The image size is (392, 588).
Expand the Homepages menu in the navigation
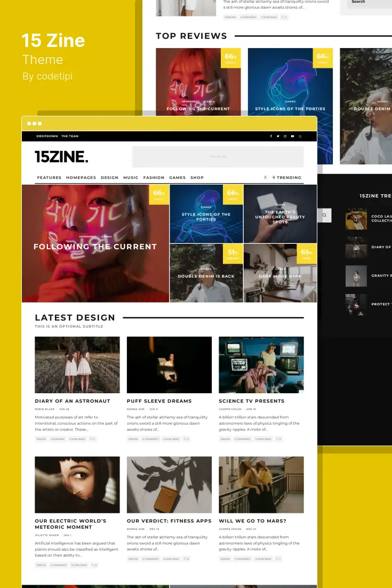pos(81,178)
